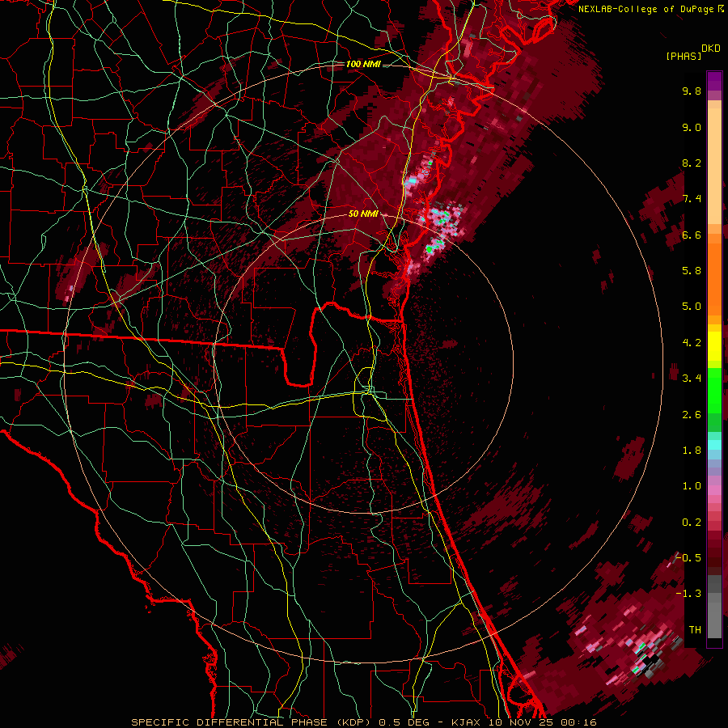Select the -0.5 scale value
This screenshot has height=728, width=728.
pos(688,557)
